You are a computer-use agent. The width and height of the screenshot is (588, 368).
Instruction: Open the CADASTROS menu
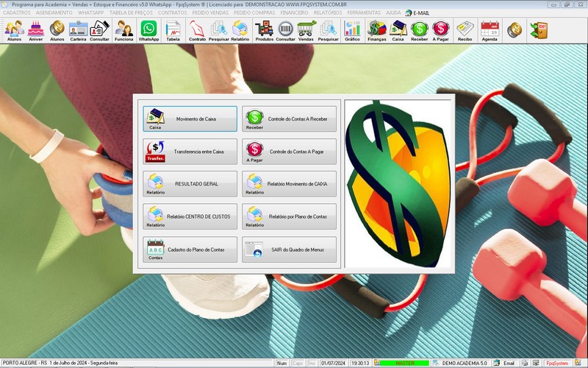point(17,13)
